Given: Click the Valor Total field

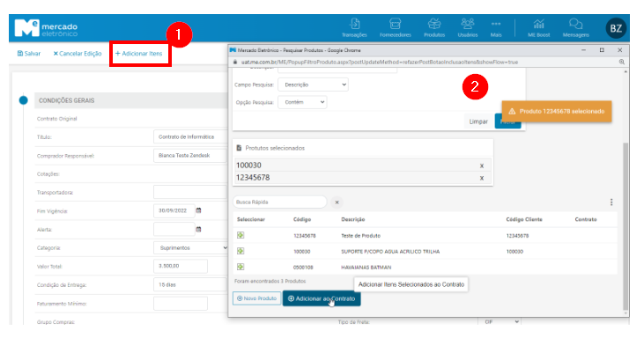Looking at the screenshot, I should click(x=181, y=266).
